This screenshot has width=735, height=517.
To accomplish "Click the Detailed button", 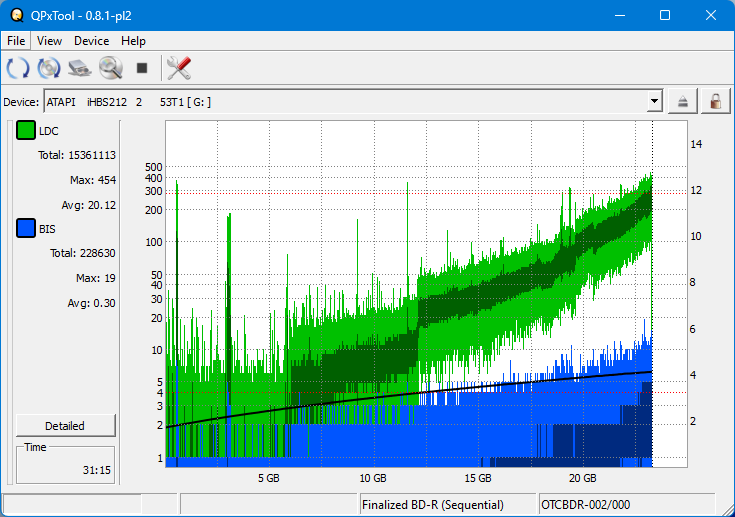I will (x=65, y=425).
